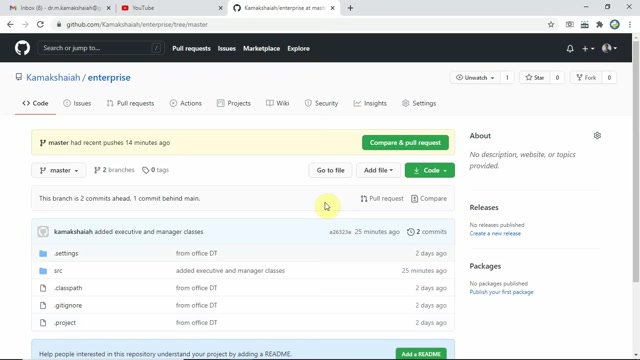Bookmark the page with the star icon
Image resolution: width=640 pixels, height=360 pixels.
click(x=551, y=24)
